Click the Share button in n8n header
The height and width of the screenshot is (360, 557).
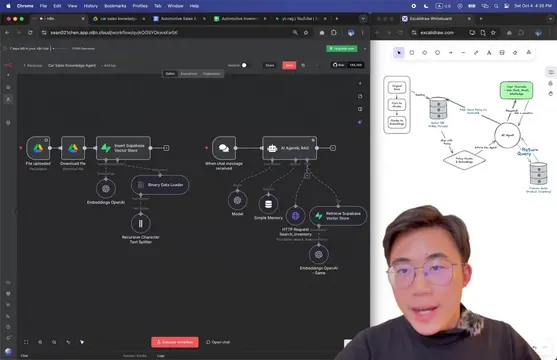pos(270,65)
